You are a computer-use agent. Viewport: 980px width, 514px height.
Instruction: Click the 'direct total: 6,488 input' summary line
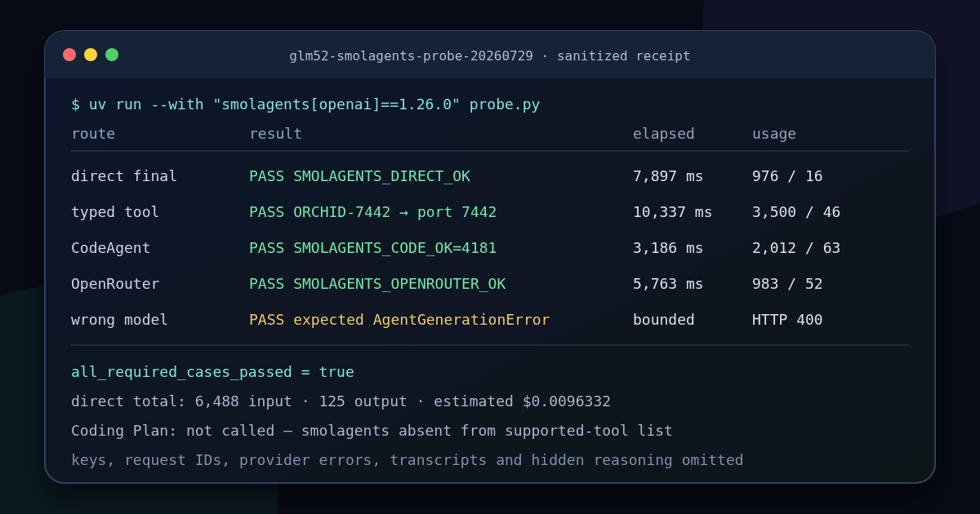(x=341, y=401)
